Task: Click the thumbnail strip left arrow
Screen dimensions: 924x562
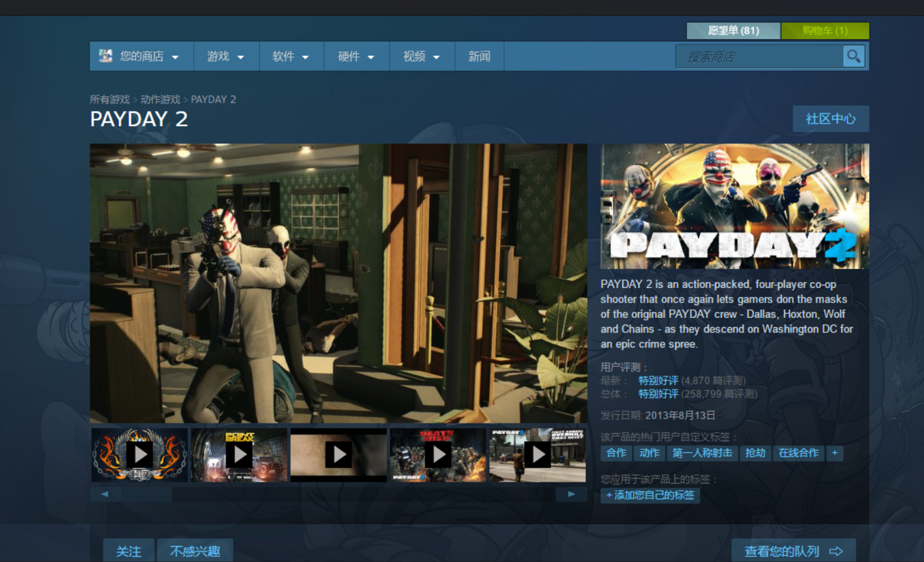Action: (105, 494)
